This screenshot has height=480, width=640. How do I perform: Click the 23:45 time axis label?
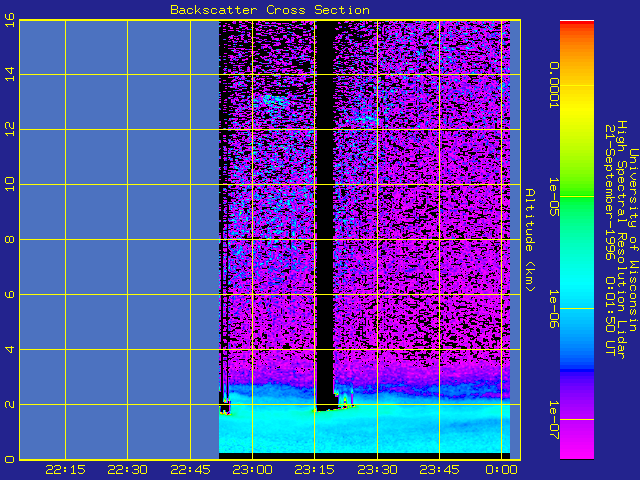coord(439,470)
